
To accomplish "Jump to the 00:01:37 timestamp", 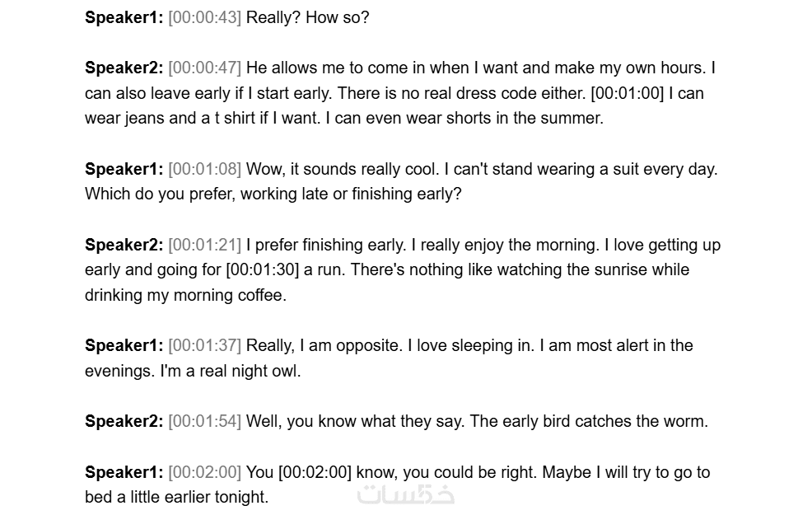I will pos(204,345).
